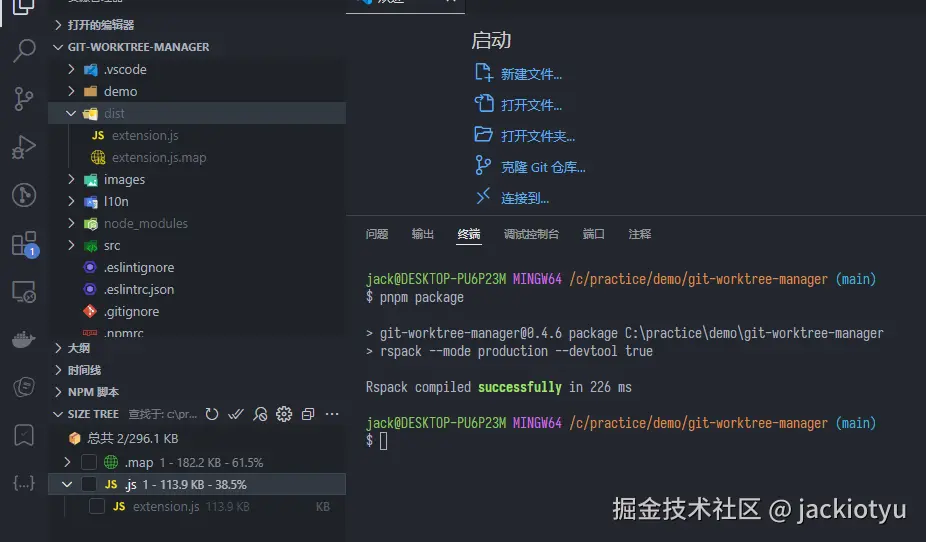Open the Git worktree circular branch icon
Image resolution: width=926 pixels, height=542 pixels.
pos(24,195)
